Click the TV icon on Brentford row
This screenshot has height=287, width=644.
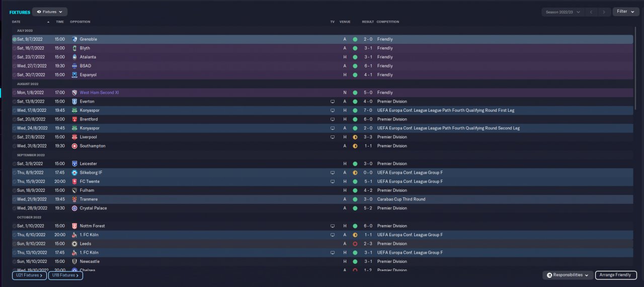(332, 119)
